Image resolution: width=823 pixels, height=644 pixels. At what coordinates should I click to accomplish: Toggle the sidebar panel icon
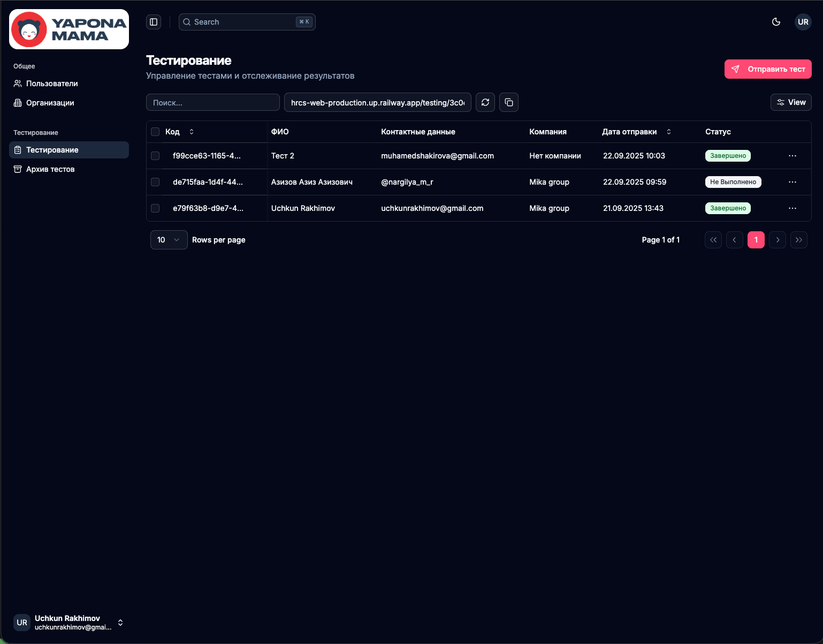click(x=154, y=22)
